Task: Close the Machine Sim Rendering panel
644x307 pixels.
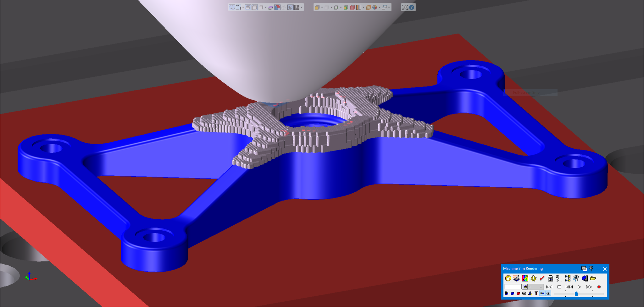Action: (x=605, y=269)
